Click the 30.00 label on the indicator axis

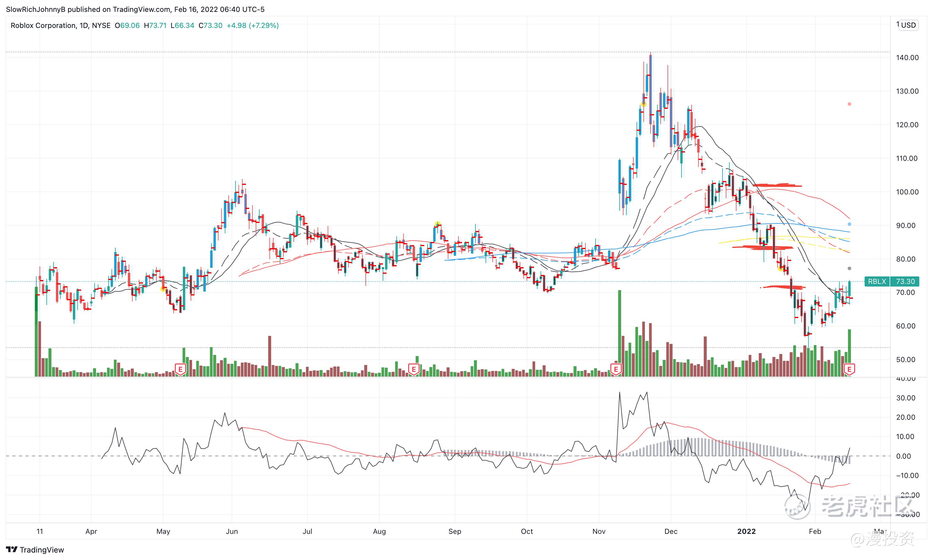(x=906, y=398)
